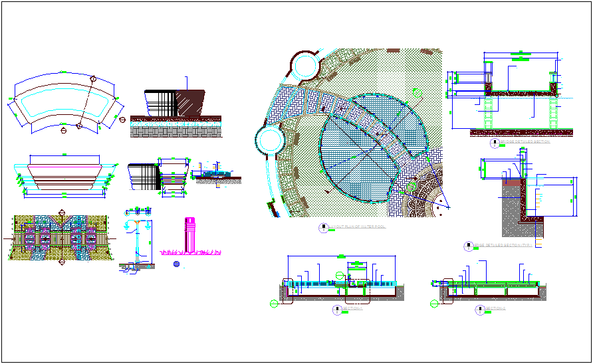This screenshot has width=593, height=364.
Task: Select the paving pattern plan drawing
Action: pyautogui.click(x=61, y=238)
